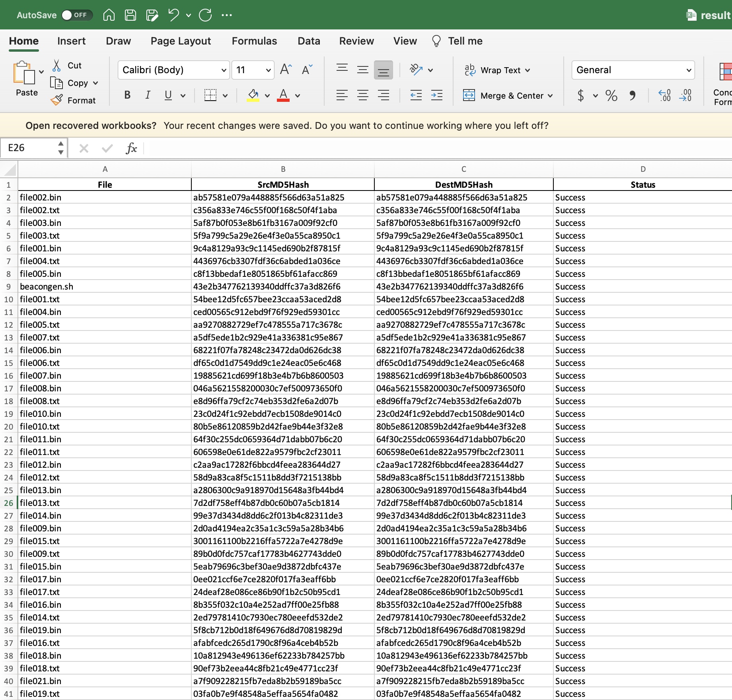Toggle Italic formatting
The height and width of the screenshot is (700, 732).
coord(148,95)
